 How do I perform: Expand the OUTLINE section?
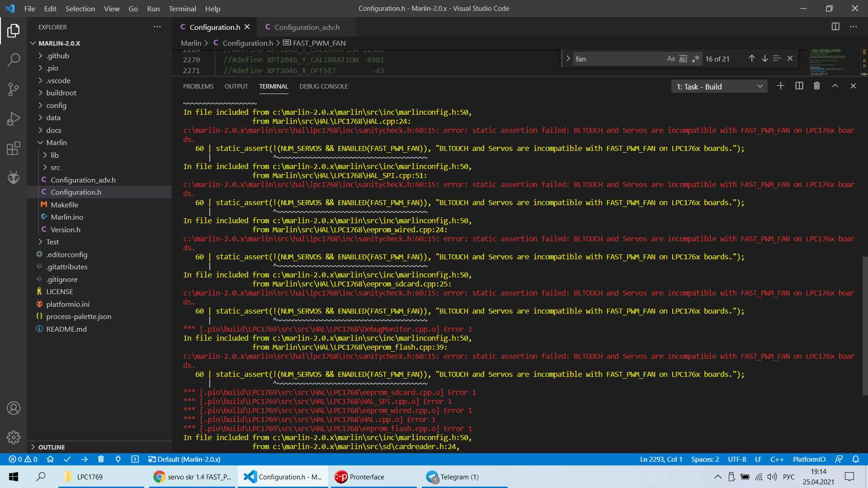[x=99, y=447]
